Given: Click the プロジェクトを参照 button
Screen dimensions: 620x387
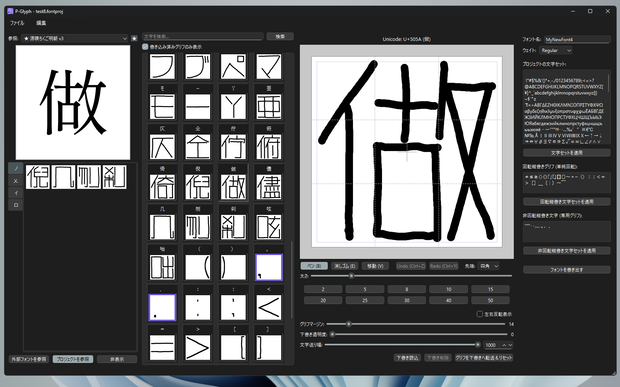Looking at the screenshot, I should pyautogui.click(x=73, y=359).
